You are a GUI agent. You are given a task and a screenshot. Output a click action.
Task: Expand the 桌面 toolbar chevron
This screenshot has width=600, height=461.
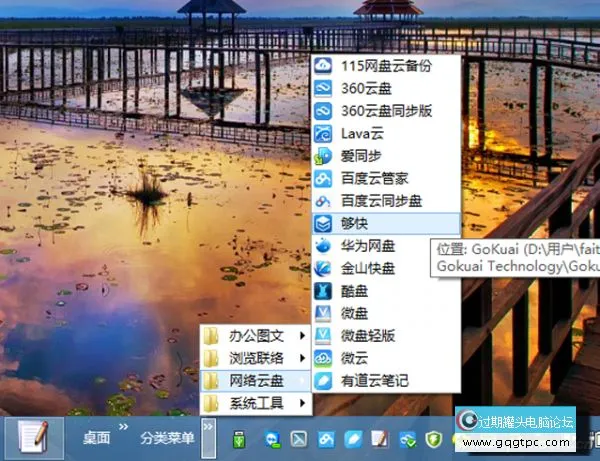coord(123,427)
